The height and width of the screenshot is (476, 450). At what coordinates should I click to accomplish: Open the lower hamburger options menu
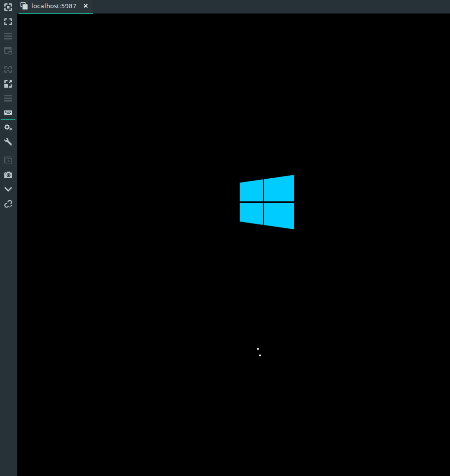coord(8,98)
